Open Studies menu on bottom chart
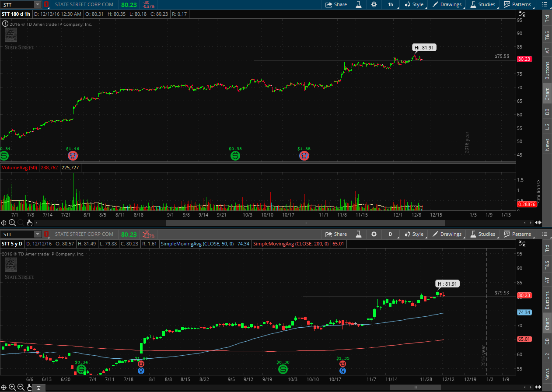 (483, 234)
